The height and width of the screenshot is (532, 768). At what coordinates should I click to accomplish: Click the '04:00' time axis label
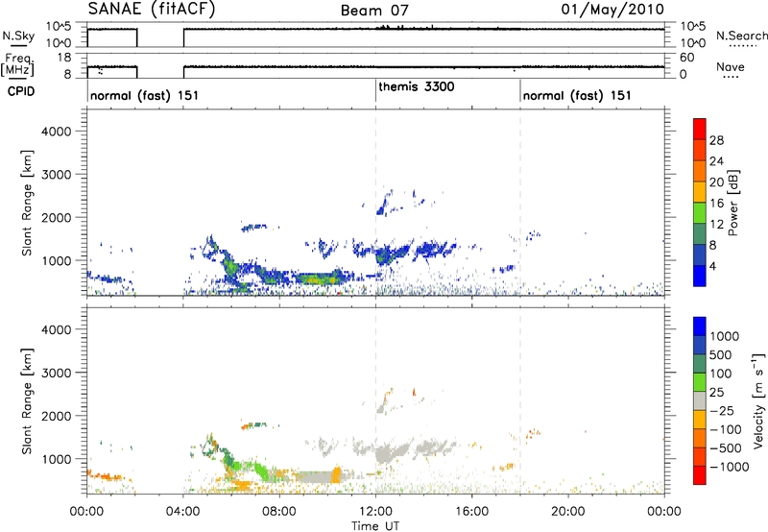tap(182, 512)
